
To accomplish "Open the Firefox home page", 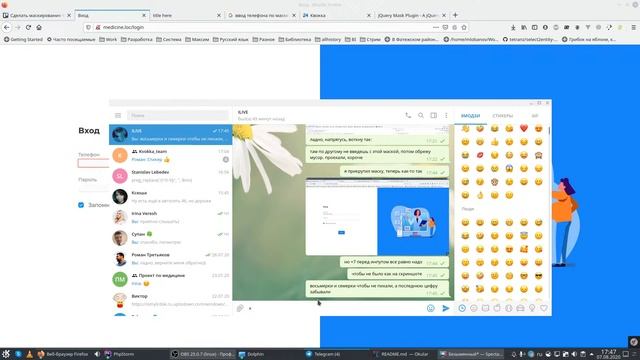I will [39, 27].
